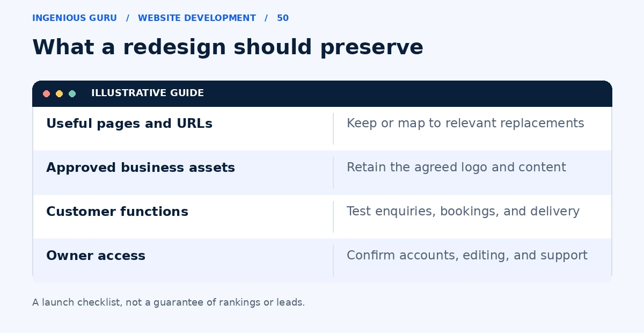The image size is (644, 333).
Task: Click "Test enquiries, bookings, and delivery"
Action: (x=463, y=212)
